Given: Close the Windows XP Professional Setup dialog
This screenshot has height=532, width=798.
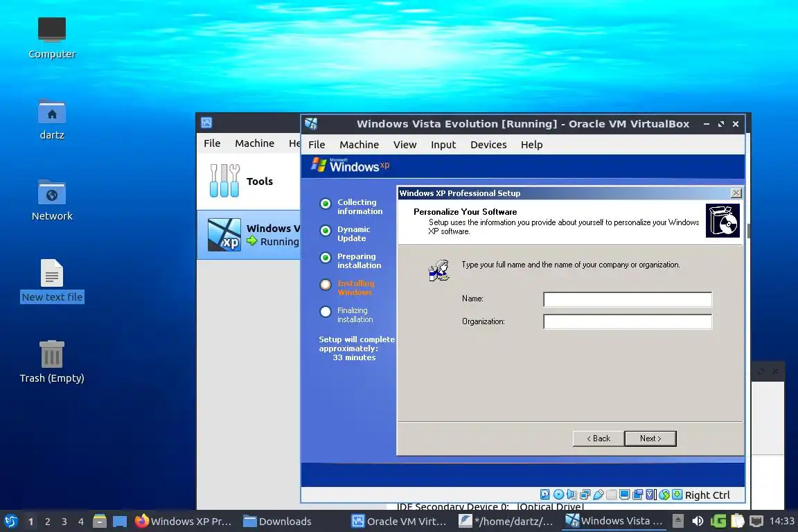Looking at the screenshot, I should click(x=736, y=193).
